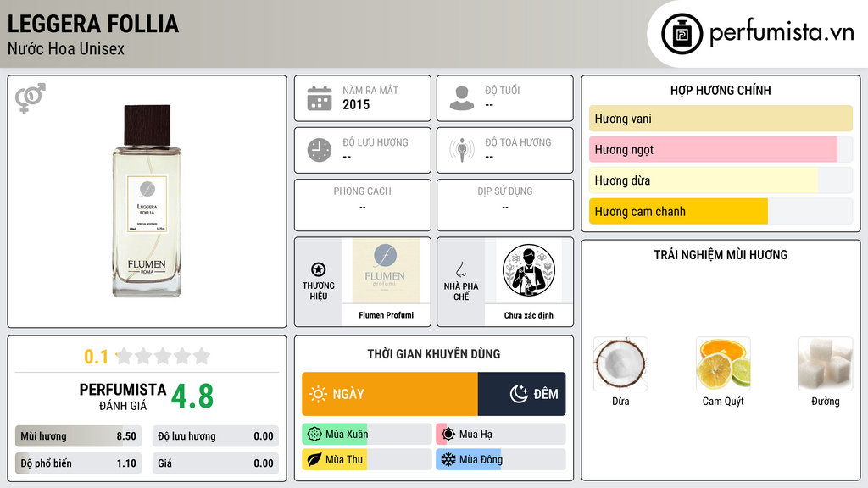Click the Hương dừa accord bar
868x488 pixels.
pos(721,180)
